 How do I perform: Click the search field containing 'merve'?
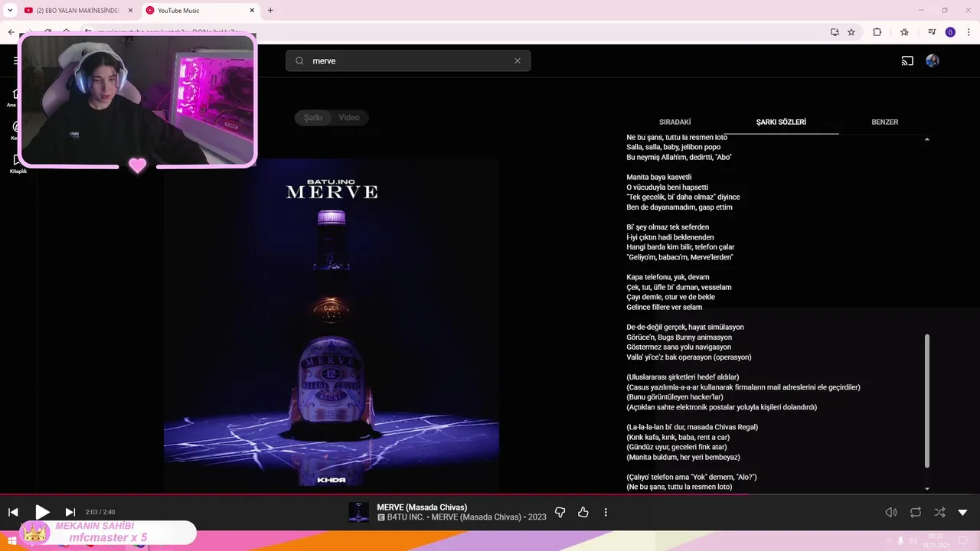pyautogui.click(x=408, y=60)
